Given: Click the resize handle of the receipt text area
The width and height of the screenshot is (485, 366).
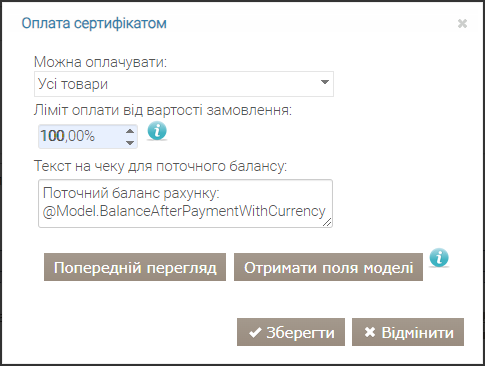Looking at the screenshot, I should 327,222.
